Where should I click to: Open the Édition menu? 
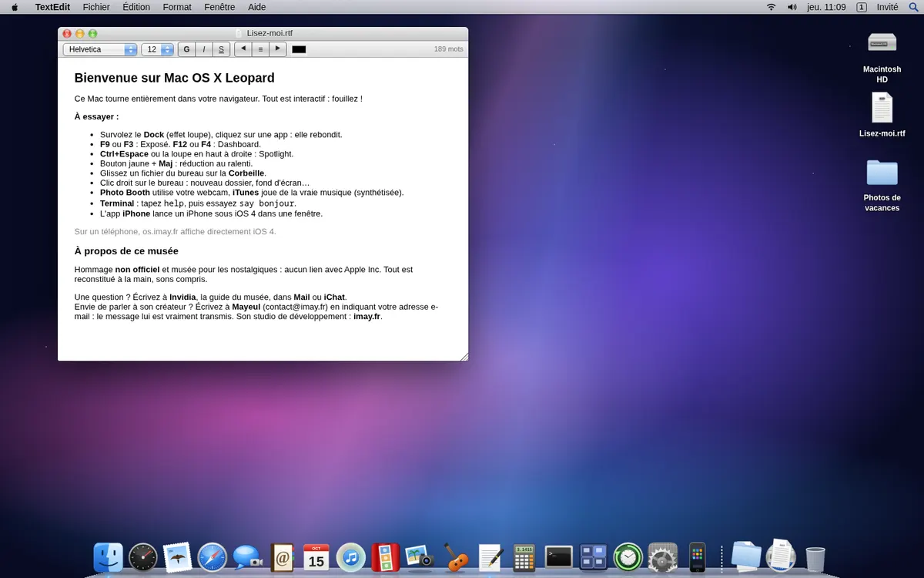coord(136,7)
